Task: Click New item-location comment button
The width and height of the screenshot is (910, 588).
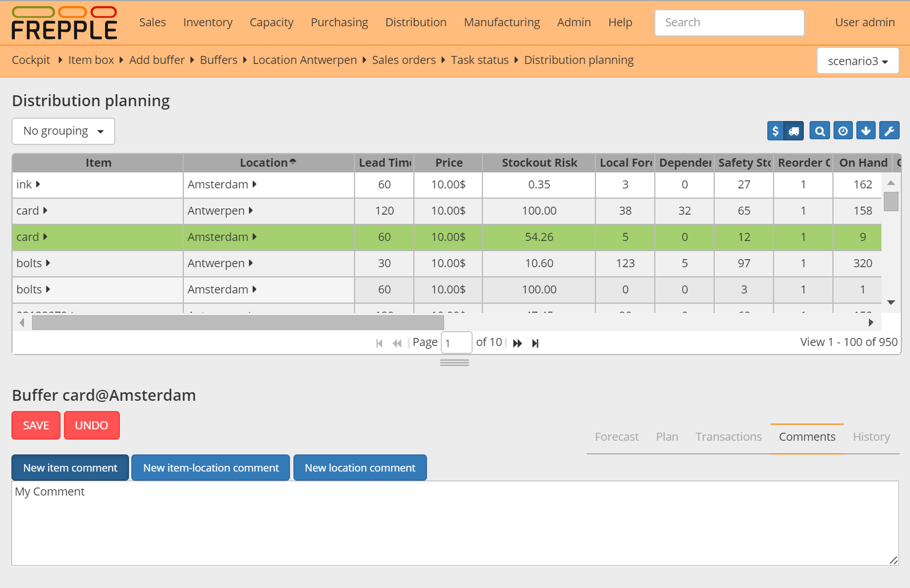Action: point(211,468)
